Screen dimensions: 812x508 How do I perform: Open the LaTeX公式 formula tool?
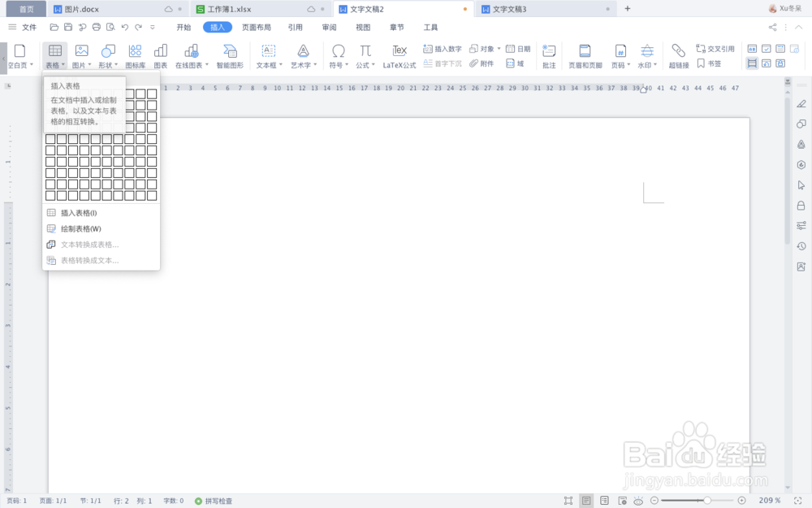point(399,55)
